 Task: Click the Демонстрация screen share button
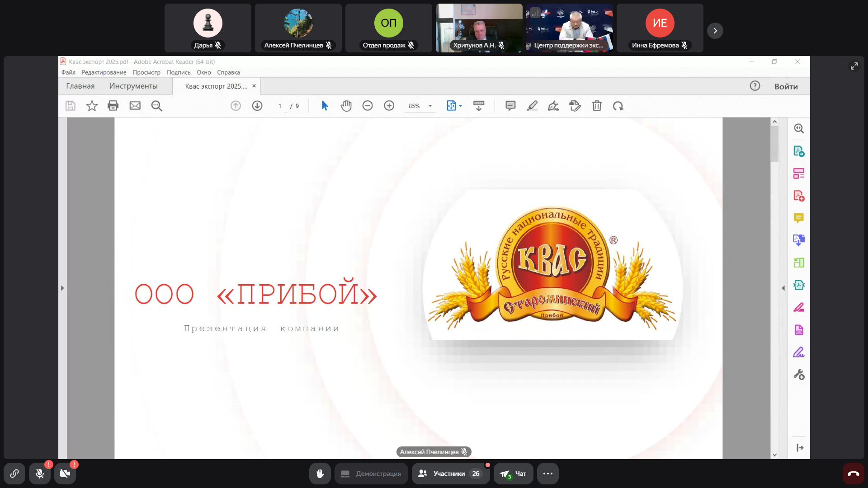coord(371,474)
